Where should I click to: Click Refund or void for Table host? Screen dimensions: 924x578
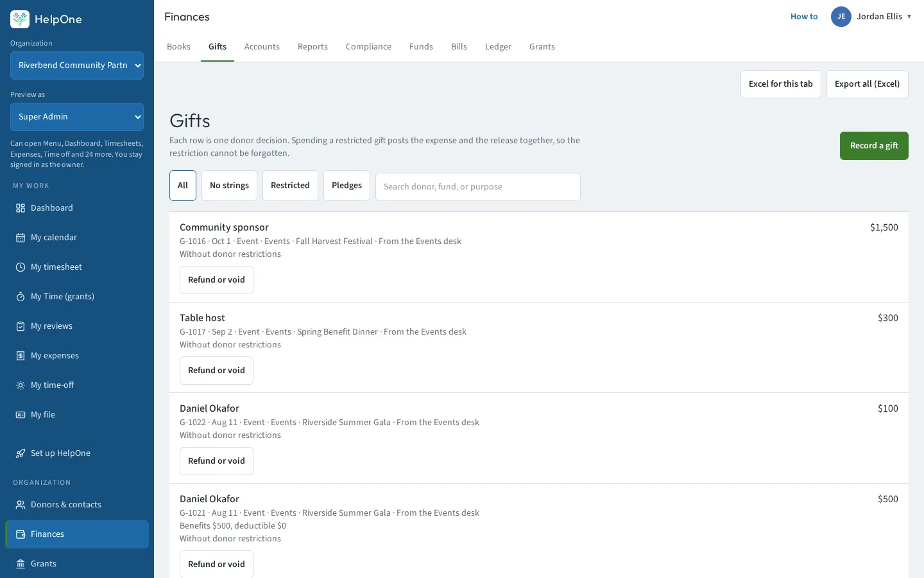point(216,371)
